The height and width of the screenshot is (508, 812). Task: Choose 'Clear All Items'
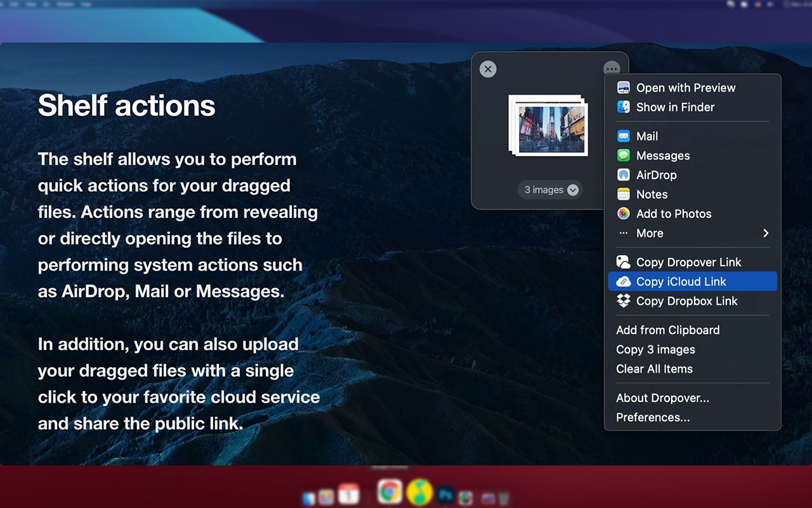coord(693,369)
